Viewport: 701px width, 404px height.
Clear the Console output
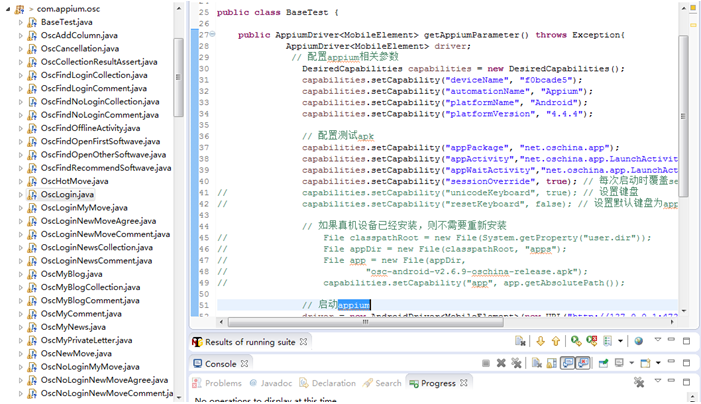coord(536,363)
